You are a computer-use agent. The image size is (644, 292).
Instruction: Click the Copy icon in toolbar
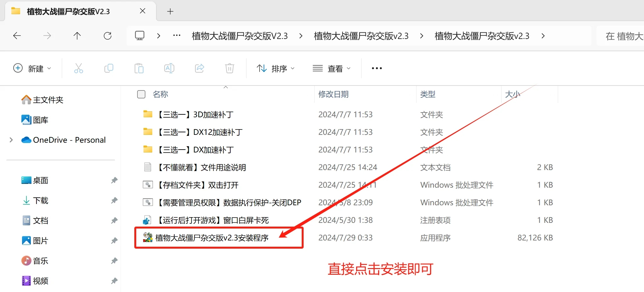click(109, 68)
